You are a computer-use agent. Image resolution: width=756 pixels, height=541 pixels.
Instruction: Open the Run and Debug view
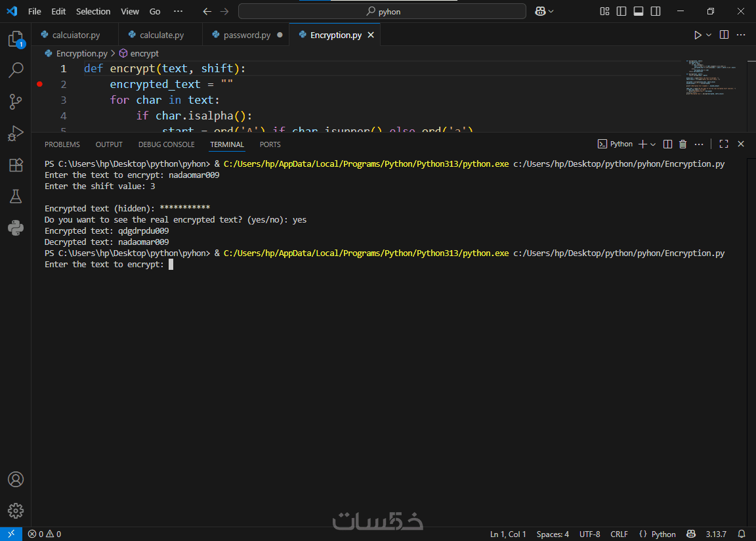(x=16, y=133)
